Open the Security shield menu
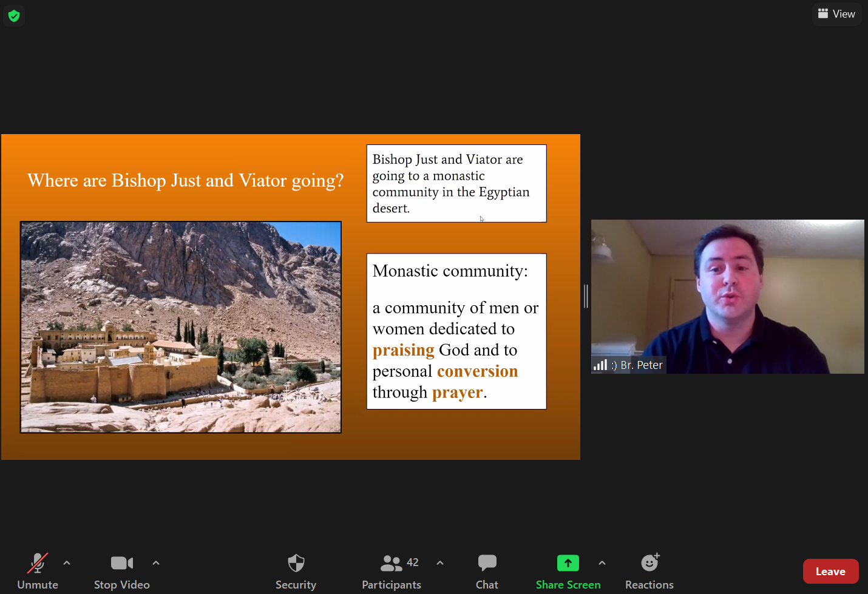This screenshot has height=594, width=868. (296, 571)
